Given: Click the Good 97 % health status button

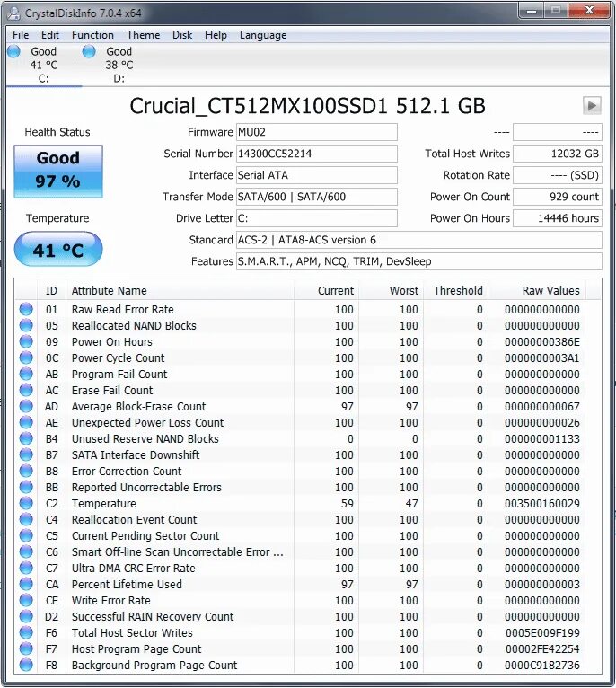Looking at the screenshot, I should (x=58, y=172).
